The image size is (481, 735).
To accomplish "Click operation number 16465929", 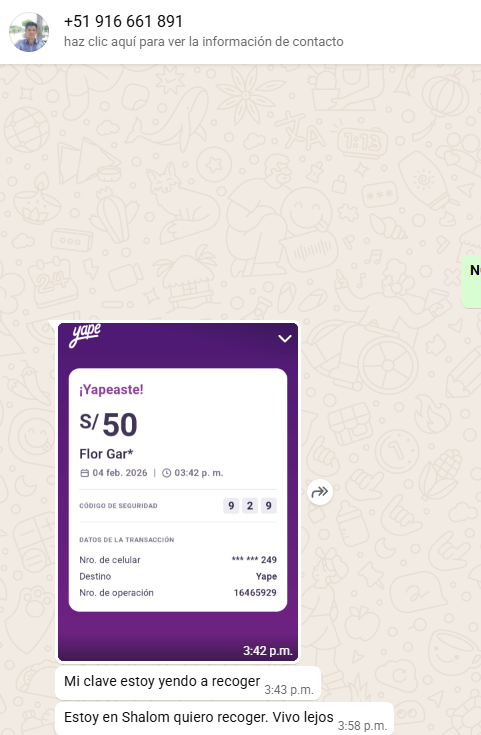I will tap(255, 592).
